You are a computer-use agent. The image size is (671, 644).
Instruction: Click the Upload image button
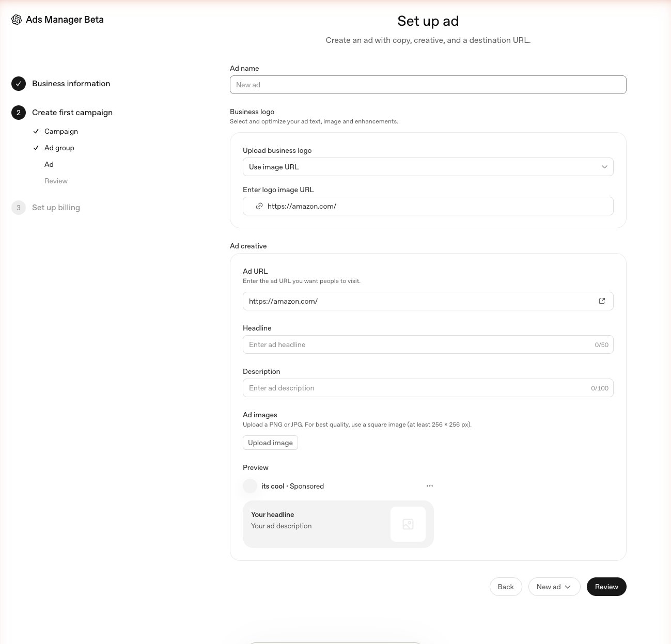270,443
